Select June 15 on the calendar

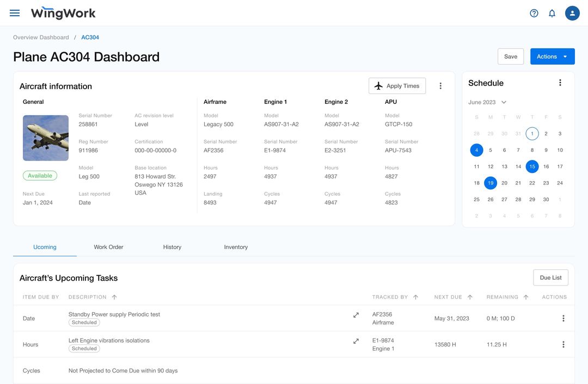(532, 166)
